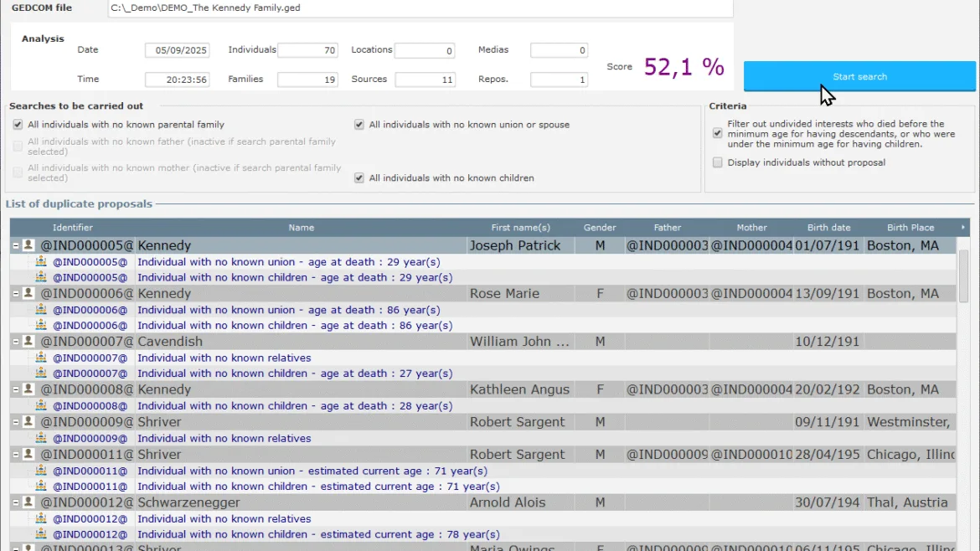Disable the filter out undivided interests option
Image resolution: width=980 pixels, height=551 pixels.
717,132
